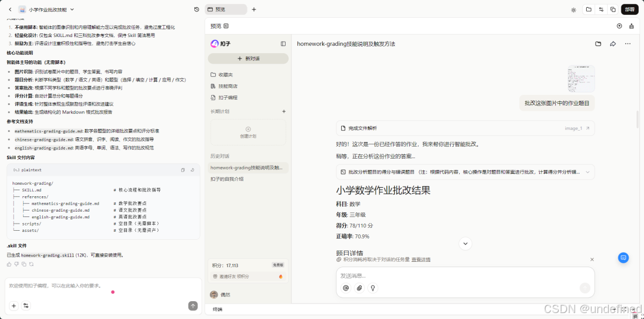The image size is (644, 319).
Task: Open the history clock icon
Action: [x=196, y=10]
